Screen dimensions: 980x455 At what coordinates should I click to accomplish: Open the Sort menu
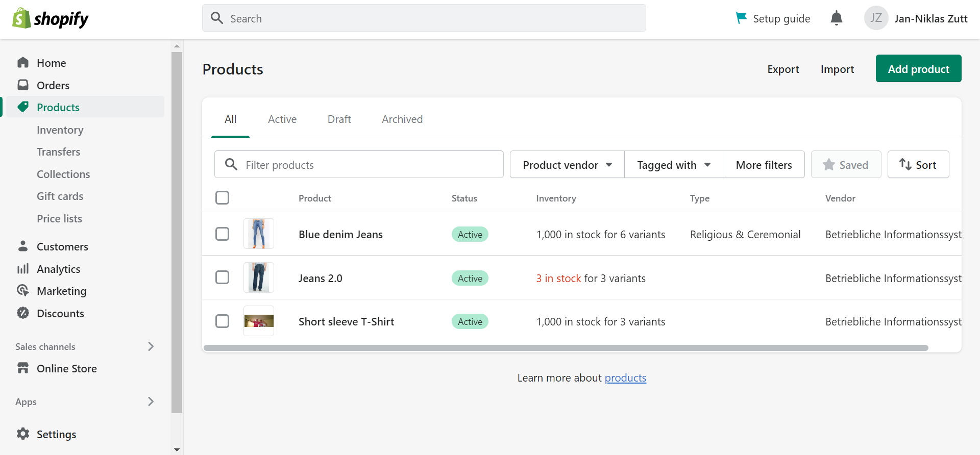[918, 164]
